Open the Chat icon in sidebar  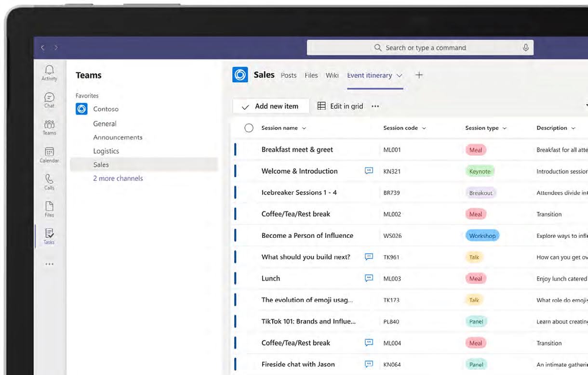coord(49,98)
